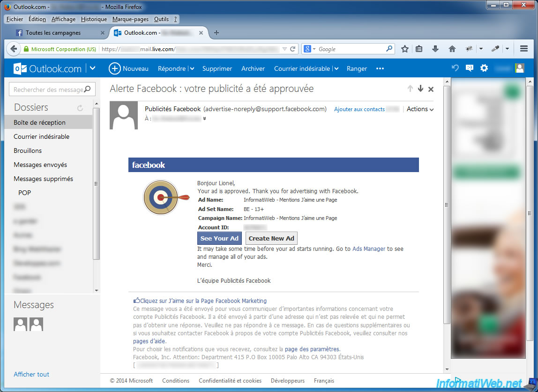Open dropdown arrow next to eyedropper icon
This screenshot has width=538, height=392.
pos(507,49)
